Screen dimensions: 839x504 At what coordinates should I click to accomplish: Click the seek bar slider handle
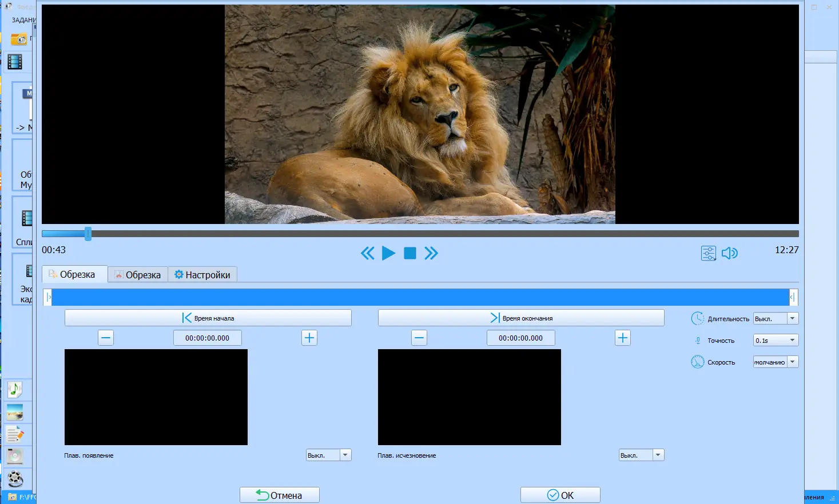click(88, 233)
